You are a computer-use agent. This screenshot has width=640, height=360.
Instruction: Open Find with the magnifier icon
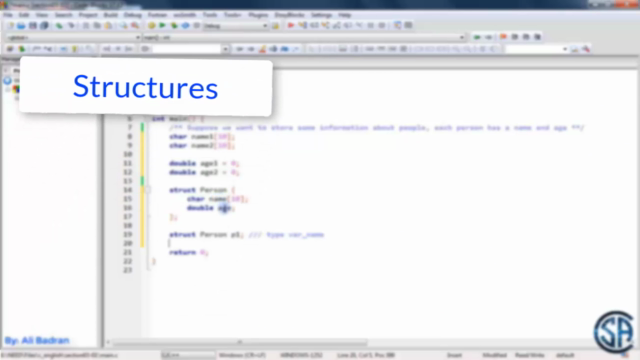(123, 26)
